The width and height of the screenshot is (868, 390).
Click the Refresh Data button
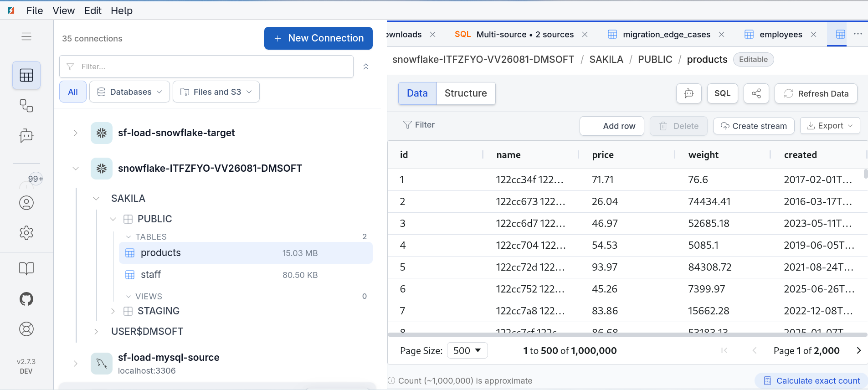816,93
